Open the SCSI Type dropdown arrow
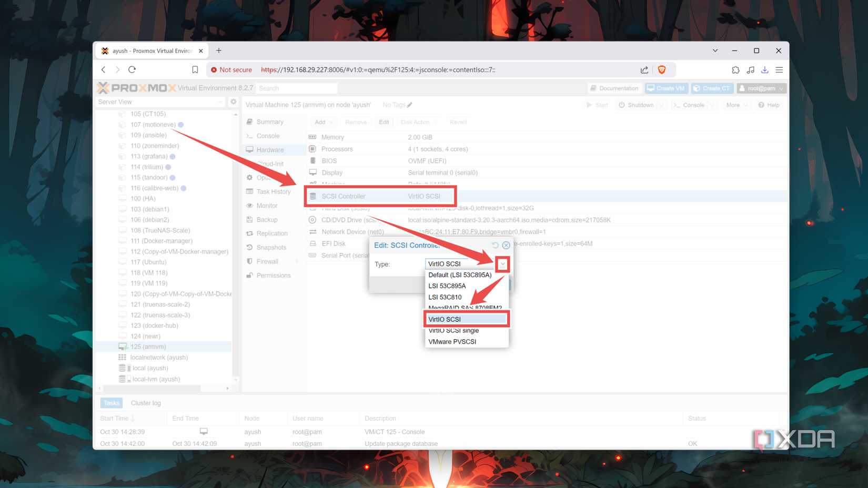 pos(503,264)
